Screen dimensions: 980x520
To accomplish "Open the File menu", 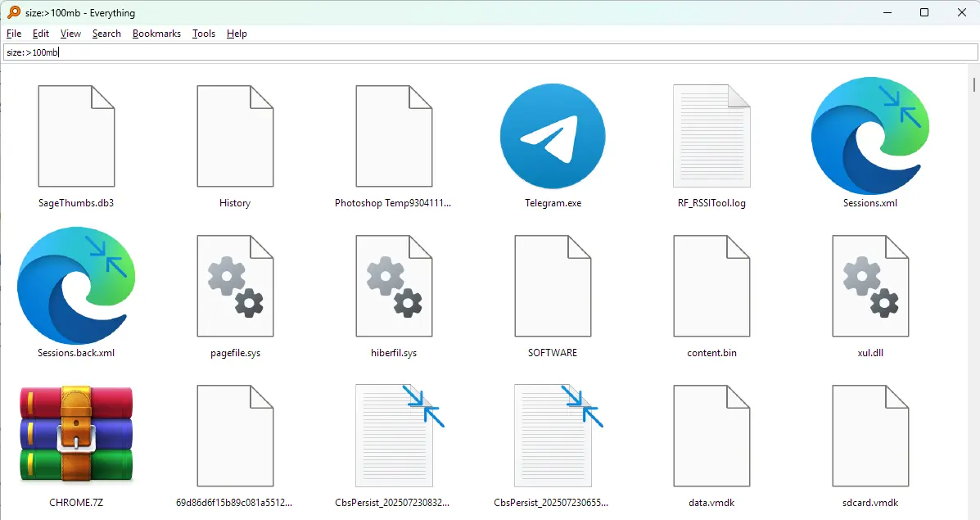I will (14, 34).
